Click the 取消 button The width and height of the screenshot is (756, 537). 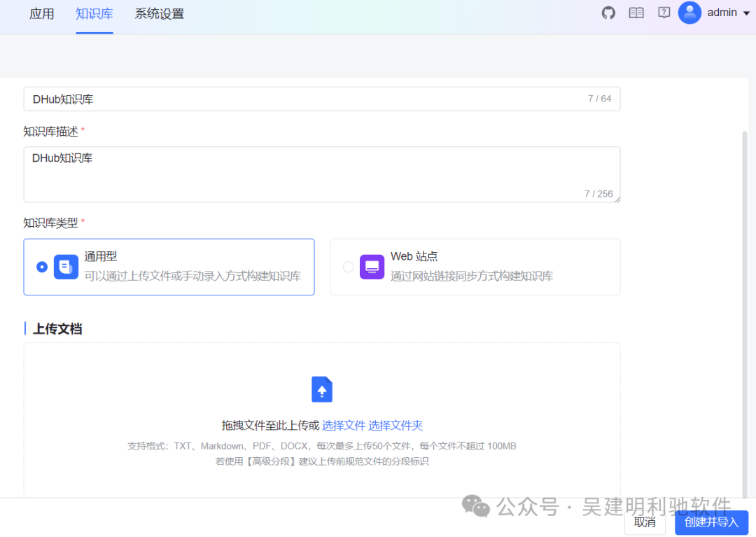click(x=645, y=522)
